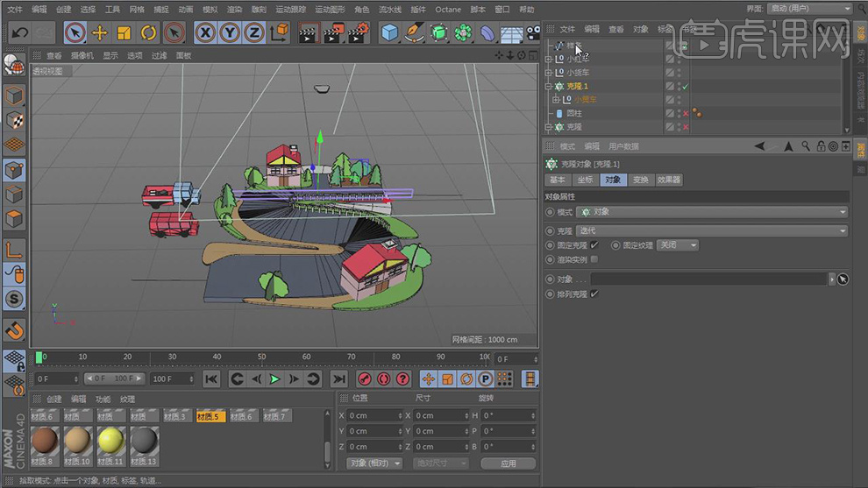868x488 pixels.
Task: Open the green array modeling icon
Action: pyautogui.click(x=463, y=32)
